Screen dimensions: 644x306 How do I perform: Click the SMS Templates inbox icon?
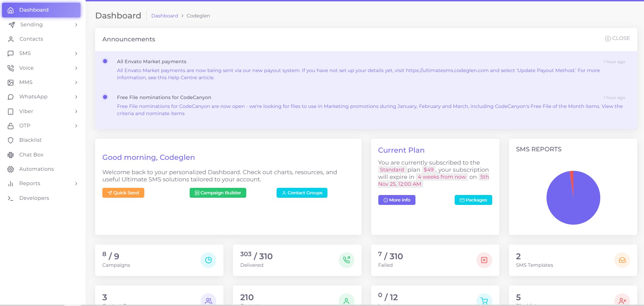point(622,260)
